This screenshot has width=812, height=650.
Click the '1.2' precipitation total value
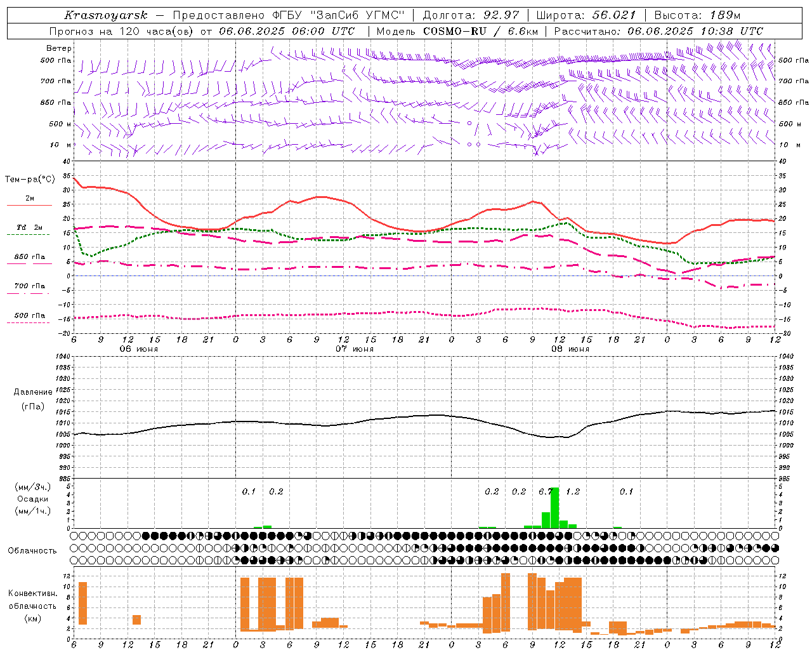point(573,491)
